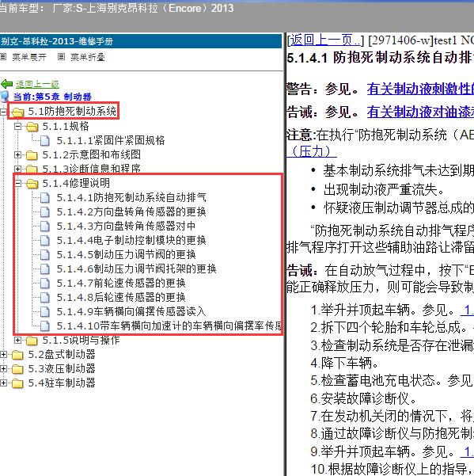Select 5.1.4.1防抱死制动系统自动排气 entry
Image resolution: width=474 pixels, height=476 pixels.
click(131, 198)
